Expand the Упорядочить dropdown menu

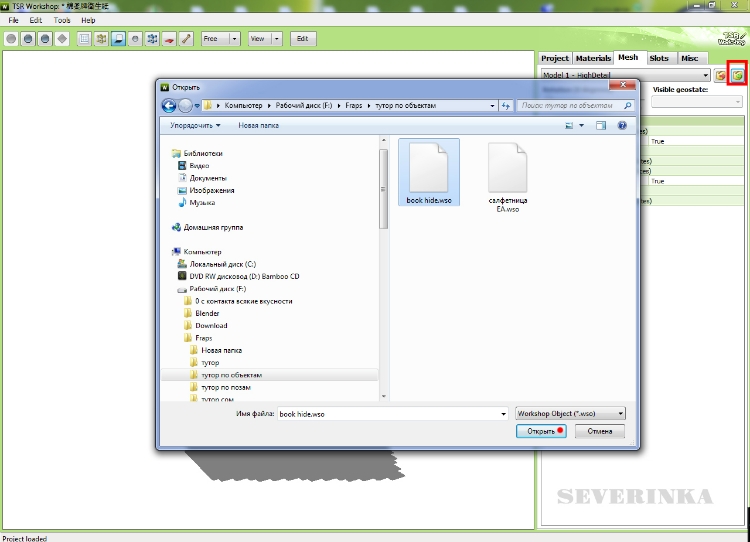pyautogui.click(x=196, y=126)
